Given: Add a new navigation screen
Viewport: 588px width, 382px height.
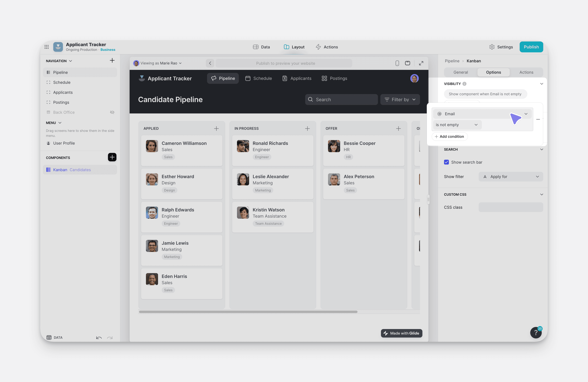Looking at the screenshot, I should [112, 60].
